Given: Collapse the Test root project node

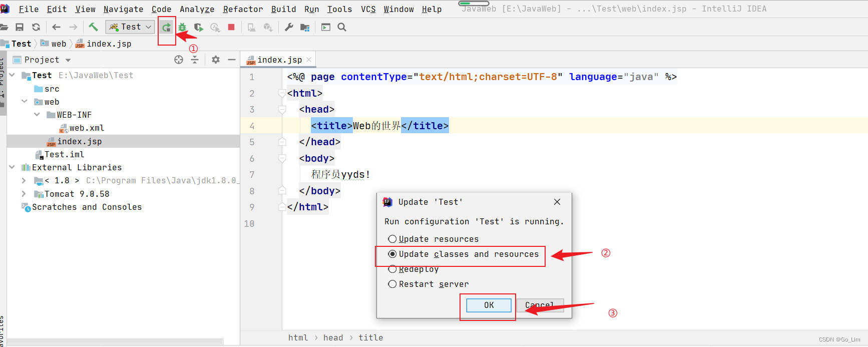Looking at the screenshot, I should point(12,75).
